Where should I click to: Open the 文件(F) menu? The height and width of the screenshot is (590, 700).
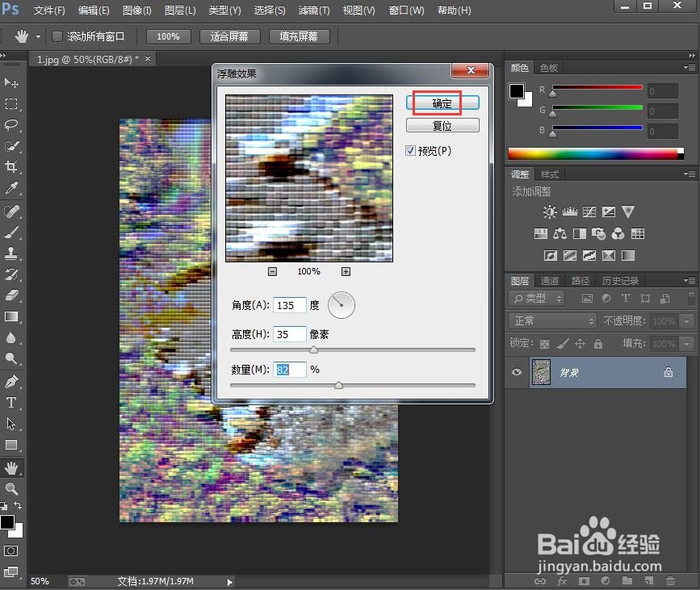coord(49,10)
